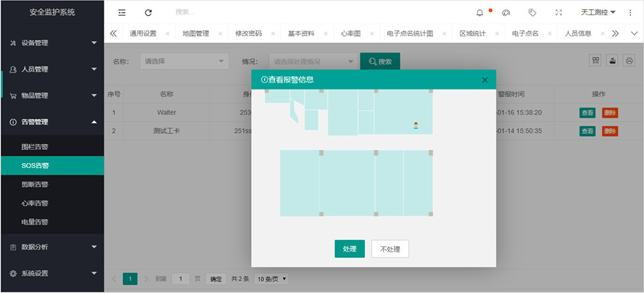This screenshot has width=644, height=293.
Task: Click the tag icon in header
Action: tap(532, 12)
